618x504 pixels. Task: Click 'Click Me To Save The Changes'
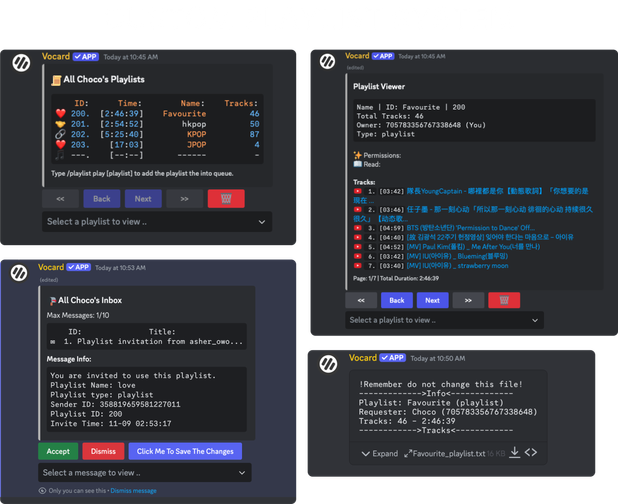184,451
